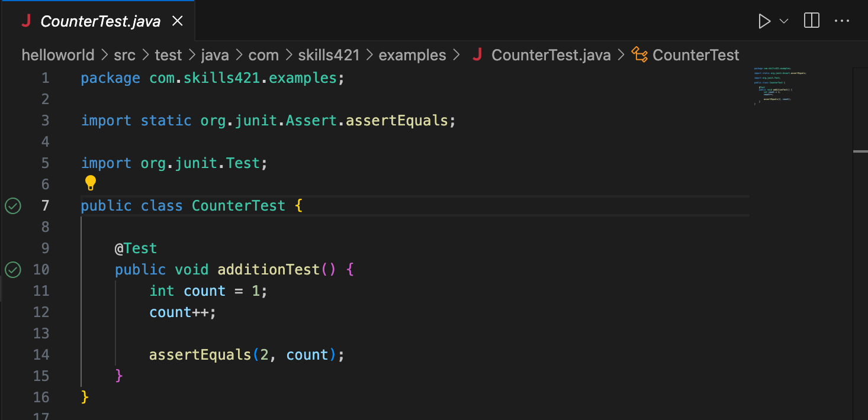Open the run options dropdown arrow

coord(784,22)
